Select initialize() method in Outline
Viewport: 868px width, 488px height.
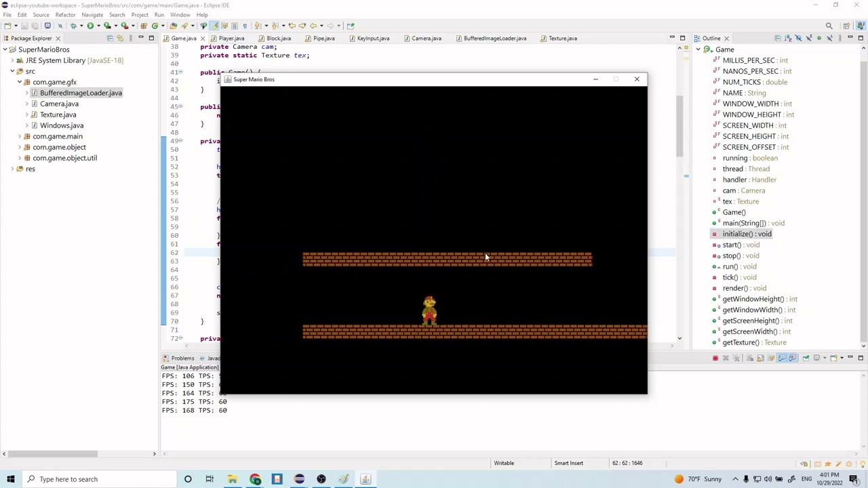pyautogui.click(x=747, y=234)
